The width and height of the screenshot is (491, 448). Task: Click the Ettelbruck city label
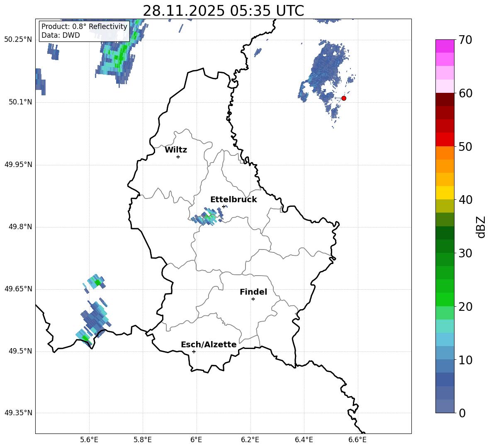coord(233,200)
